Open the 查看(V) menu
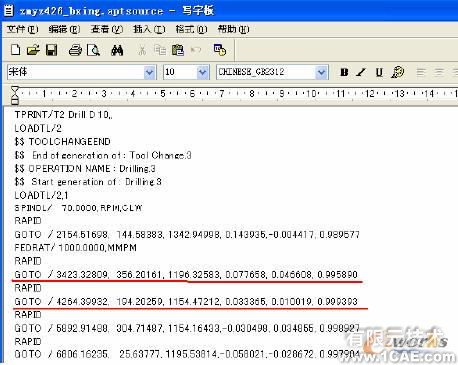The height and width of the screenshot is (365, 458). (x=107, y=29)
